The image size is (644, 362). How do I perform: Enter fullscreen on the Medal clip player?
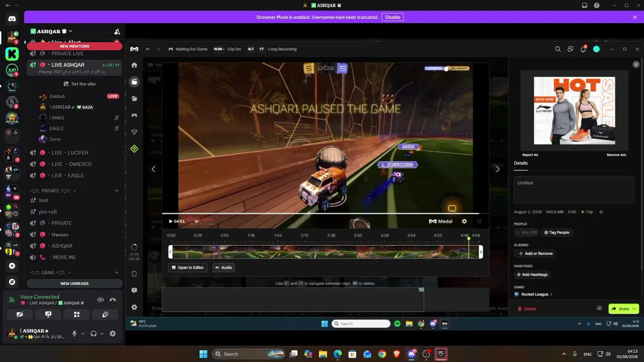pyautogui.click(x=479, y=221)
